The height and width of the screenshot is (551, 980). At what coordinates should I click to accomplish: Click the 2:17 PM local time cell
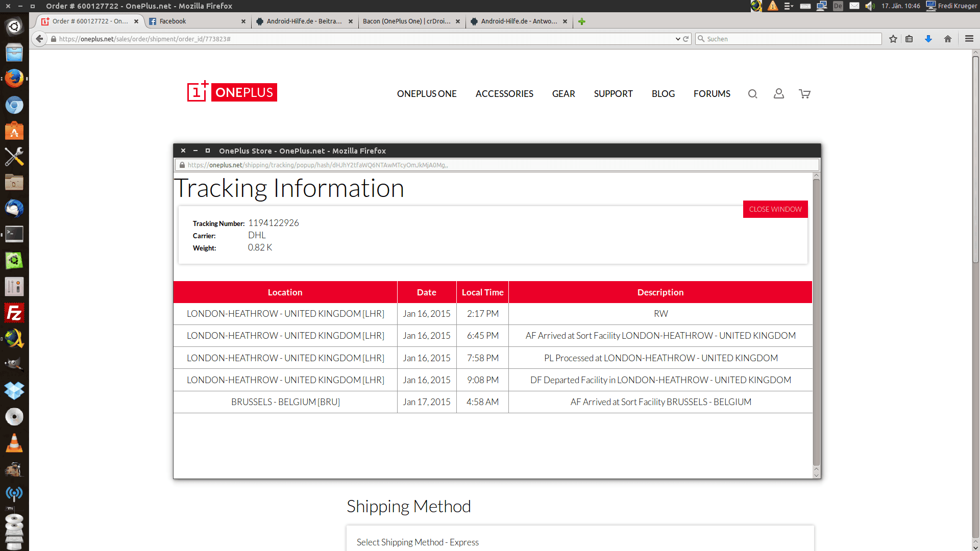[483, 314]
